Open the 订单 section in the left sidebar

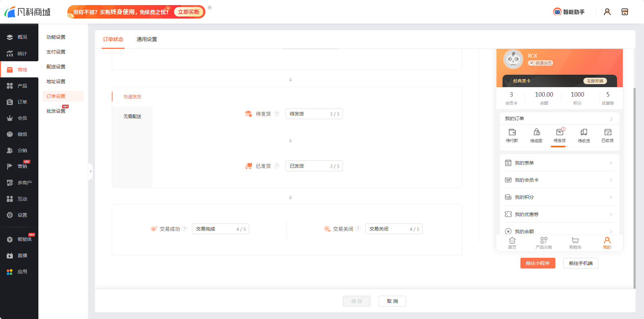coord(19,102)
